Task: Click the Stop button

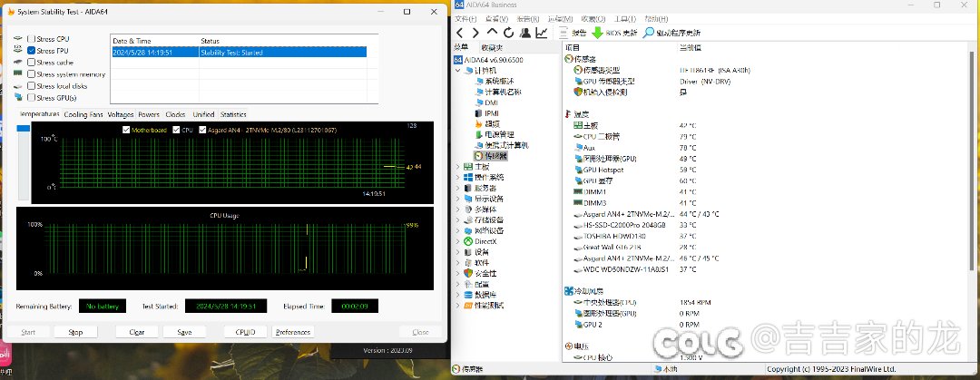Action: click(x=75, y=332)
